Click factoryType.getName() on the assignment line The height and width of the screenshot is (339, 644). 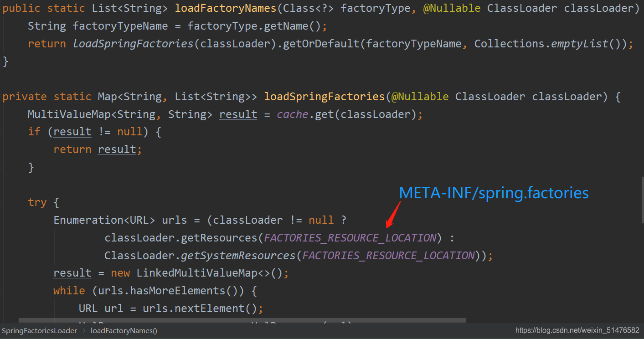click(254, 26)
